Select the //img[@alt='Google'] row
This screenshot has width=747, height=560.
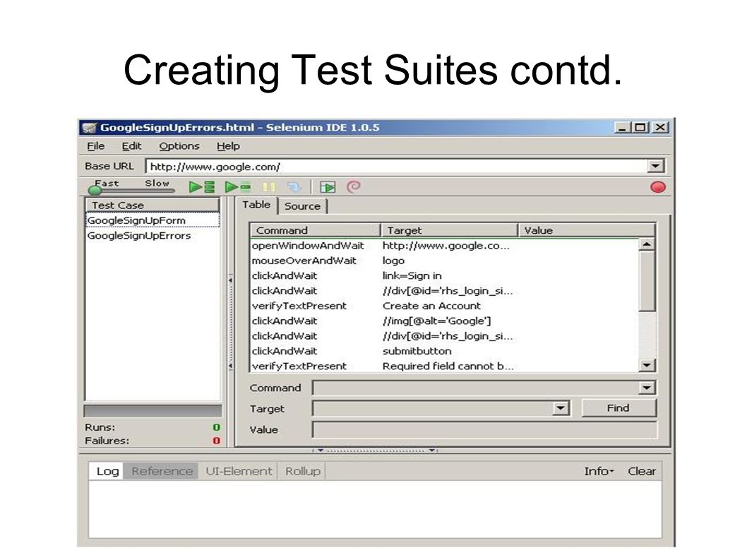coord(445,321)
